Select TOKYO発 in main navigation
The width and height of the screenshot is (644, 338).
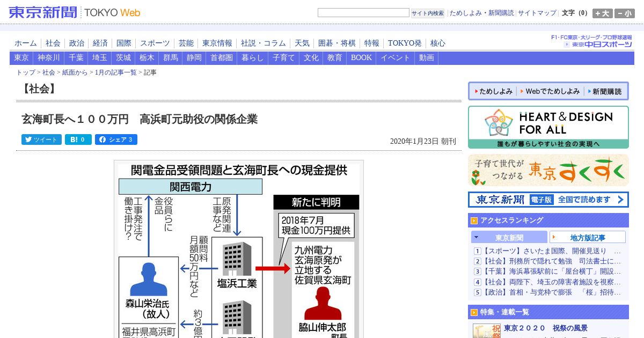pyautogui.click(x=405, y=43)
